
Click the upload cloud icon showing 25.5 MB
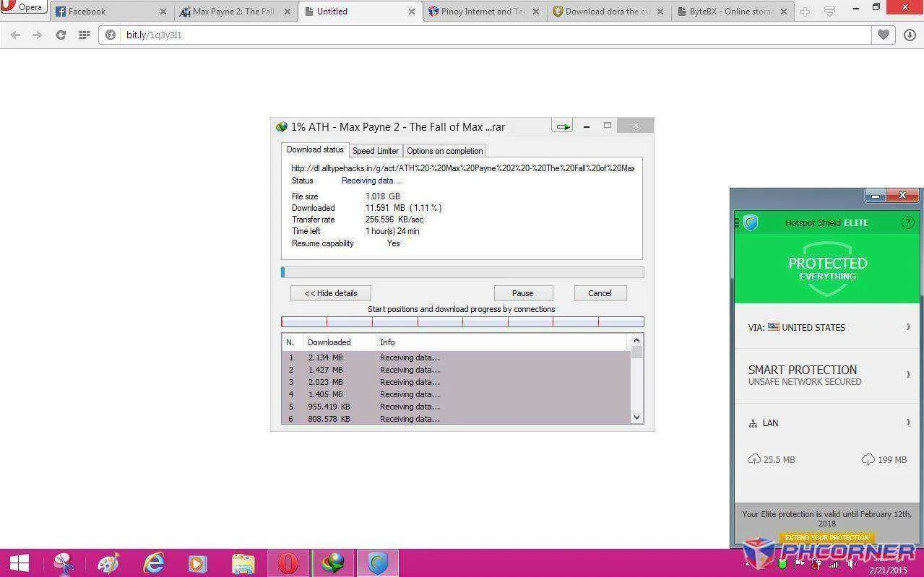coord(754,459)
